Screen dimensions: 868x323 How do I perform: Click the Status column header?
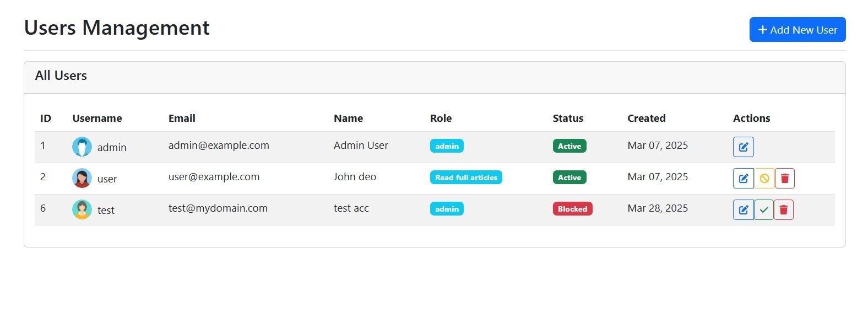point(568,119)
